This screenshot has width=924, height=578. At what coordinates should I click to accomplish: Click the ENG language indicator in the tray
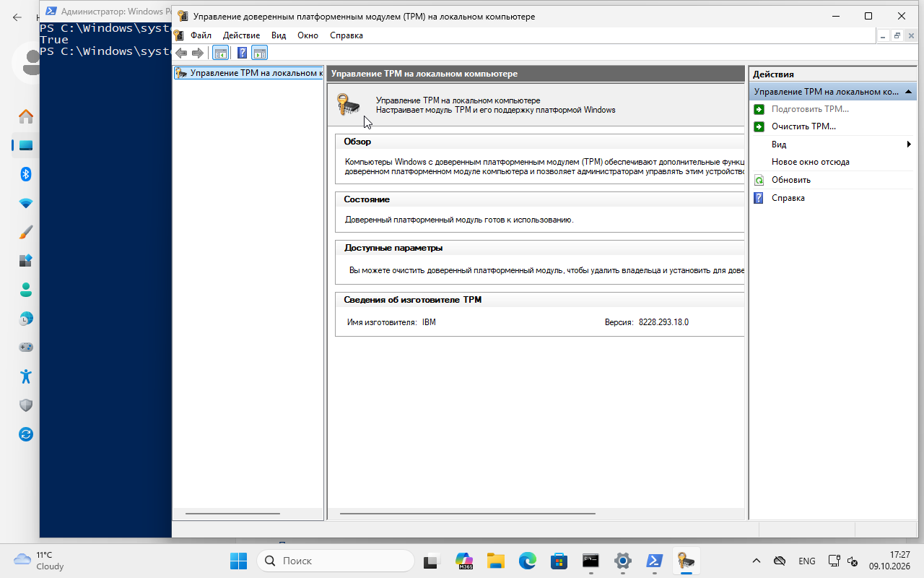807,561
